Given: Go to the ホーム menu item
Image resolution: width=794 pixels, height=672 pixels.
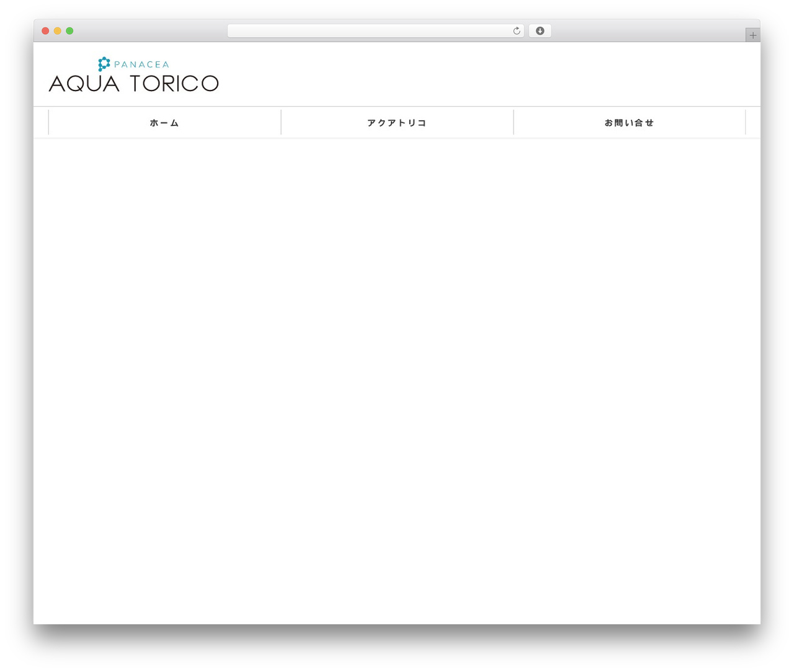Looking at the screenshot, I should [x=164, y=123].
